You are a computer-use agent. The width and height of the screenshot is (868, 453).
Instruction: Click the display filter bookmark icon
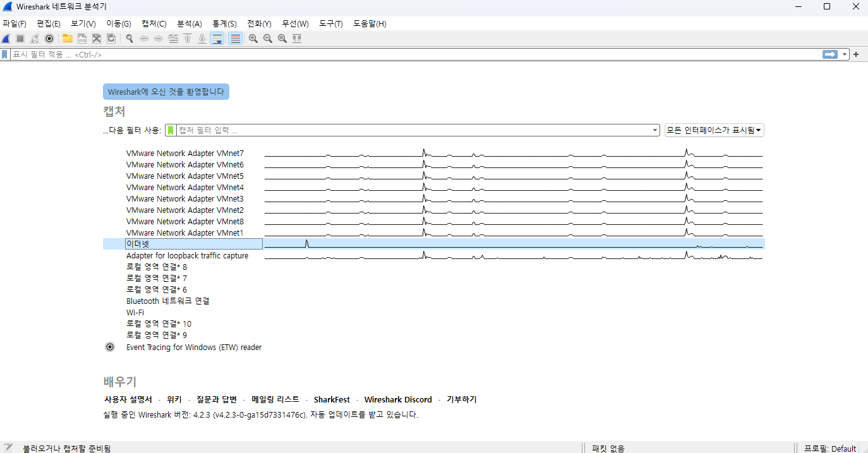pos(4,54)
